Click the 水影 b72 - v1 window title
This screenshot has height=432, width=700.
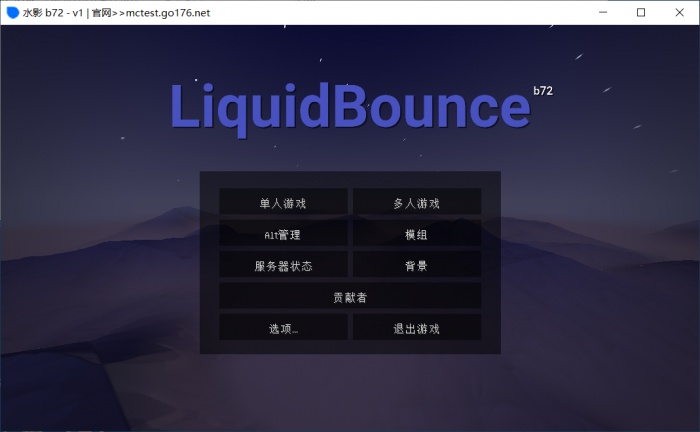click(53, 12)
